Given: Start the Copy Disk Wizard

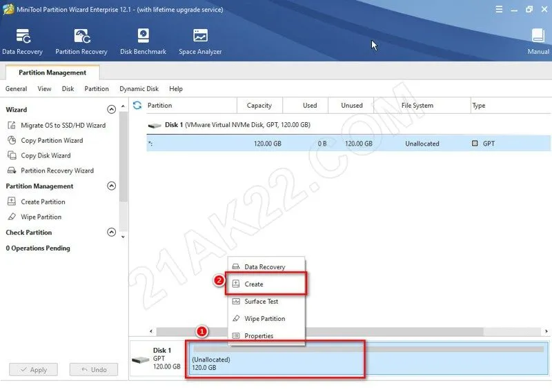Looking at the screenshot, I should pyautogui.click(x=46, y=156).
